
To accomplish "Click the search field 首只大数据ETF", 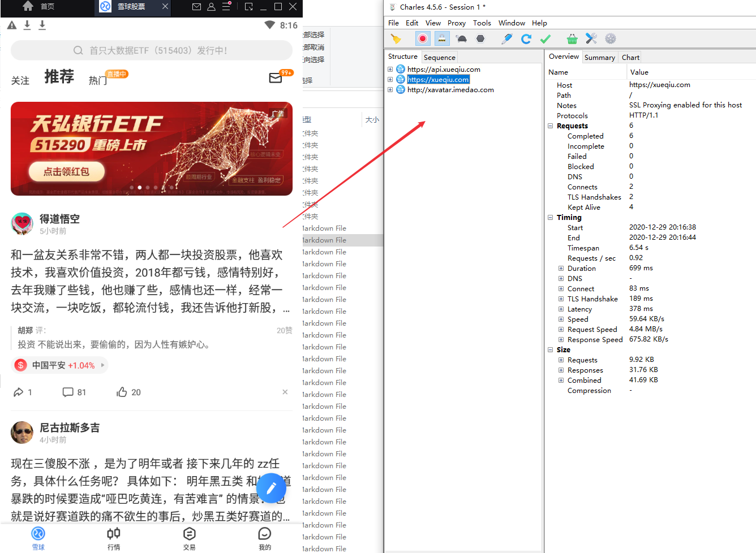I will pyautogui.click(x=151, y=50).
